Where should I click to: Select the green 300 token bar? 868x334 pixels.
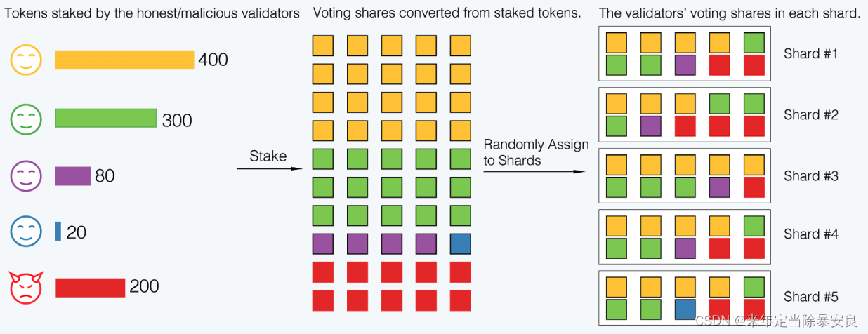tap(105, 119)
